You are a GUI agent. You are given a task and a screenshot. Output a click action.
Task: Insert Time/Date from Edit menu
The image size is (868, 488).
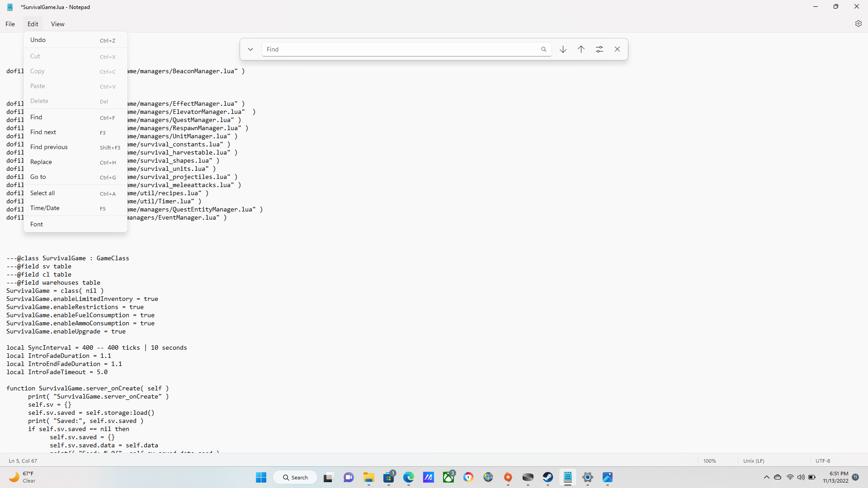click(x=45, y=208)
